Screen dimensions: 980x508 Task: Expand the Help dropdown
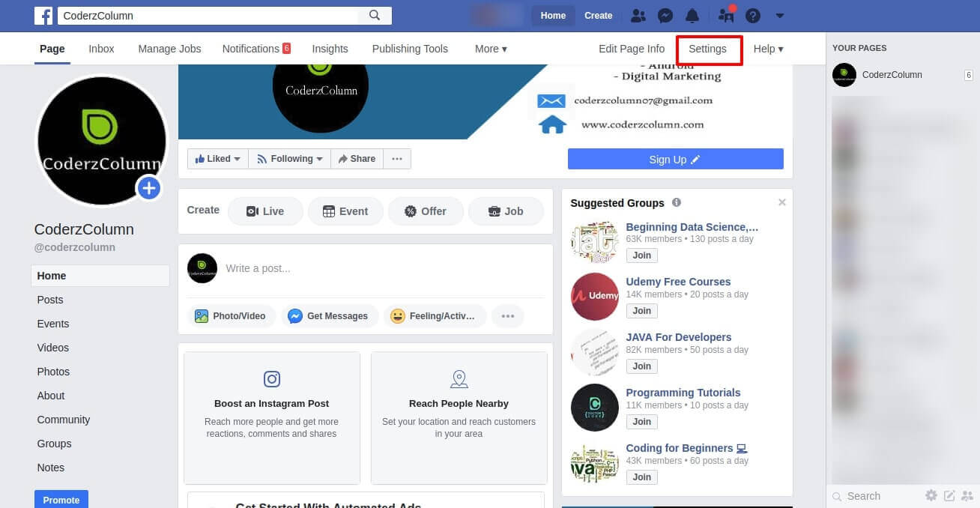click(768, 49)
